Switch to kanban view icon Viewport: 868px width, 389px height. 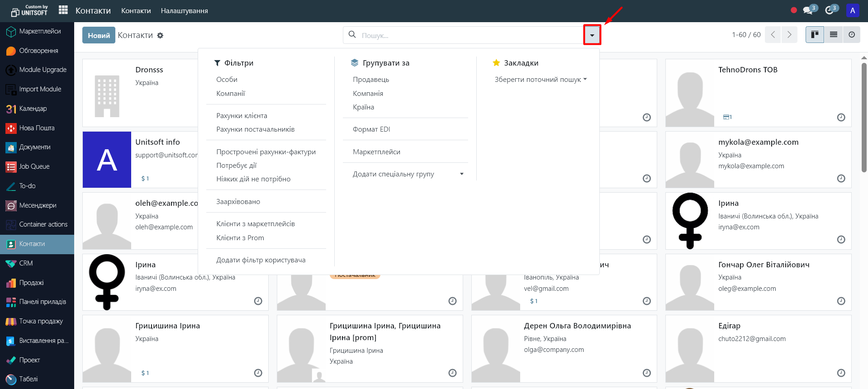[815, 35]
